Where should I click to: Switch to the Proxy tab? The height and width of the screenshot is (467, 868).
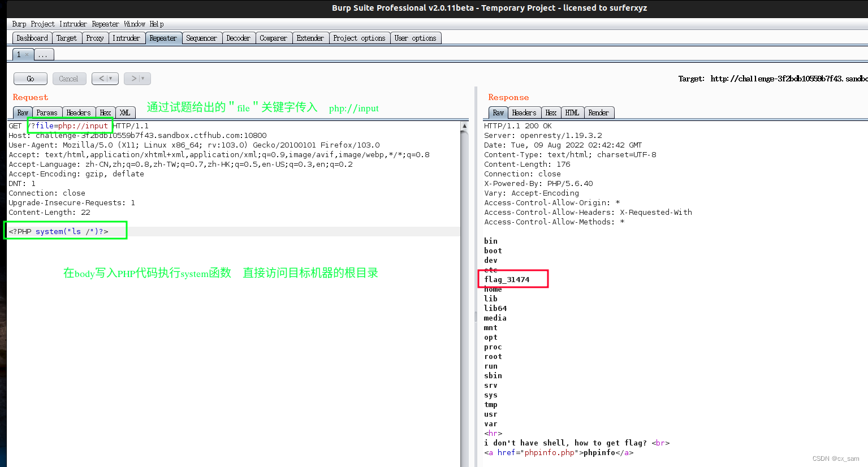tap(95, 38)
